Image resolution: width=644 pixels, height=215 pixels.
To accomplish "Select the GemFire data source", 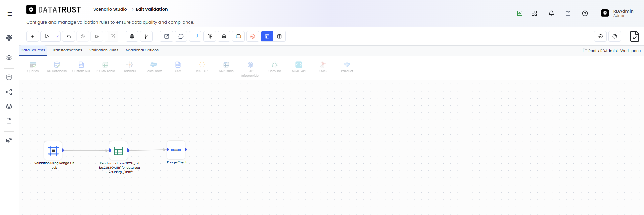I will [x=275, y=67].
